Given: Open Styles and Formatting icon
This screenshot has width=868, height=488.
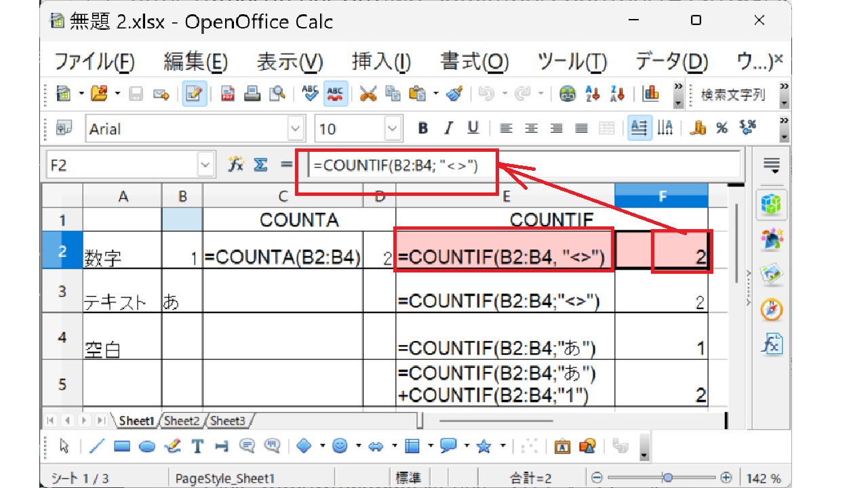Looking at the screenshot, I should point(64,128).
